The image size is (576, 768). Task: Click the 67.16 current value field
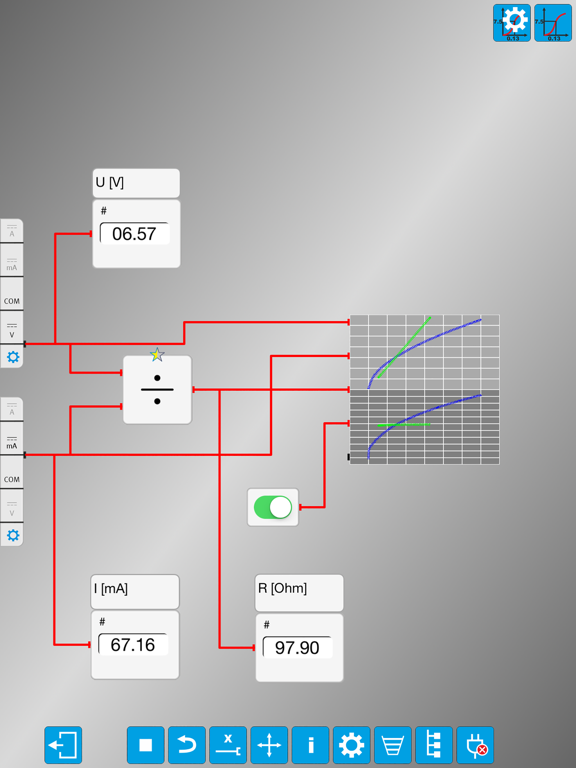[x=133, y=645]
